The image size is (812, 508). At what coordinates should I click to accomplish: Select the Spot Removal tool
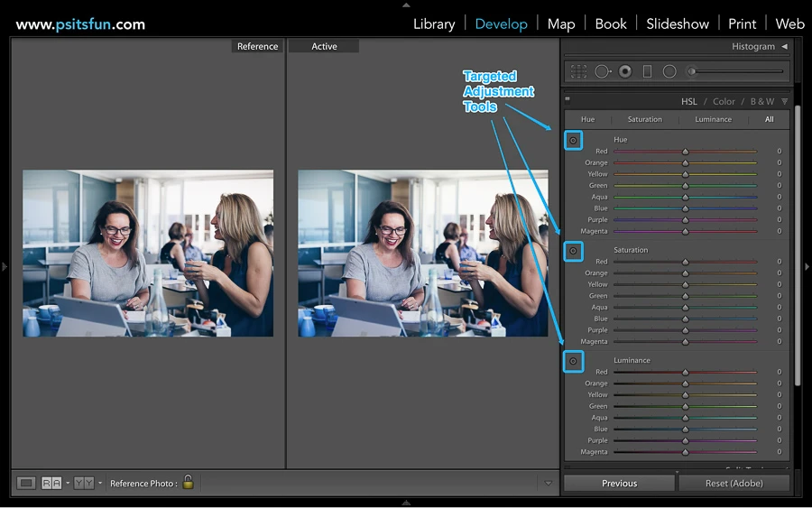tap(603, 71)
